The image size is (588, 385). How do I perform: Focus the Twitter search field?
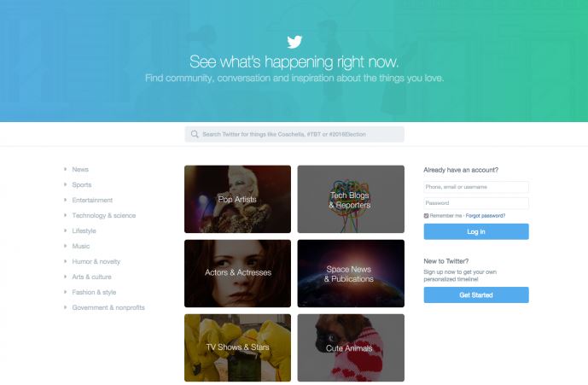coord(294,134)
